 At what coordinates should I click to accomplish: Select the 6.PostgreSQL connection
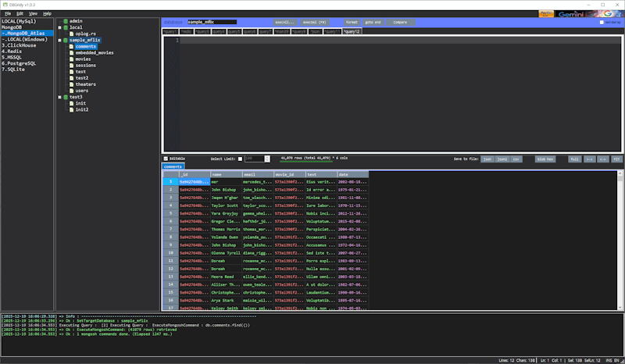point(19,63)
